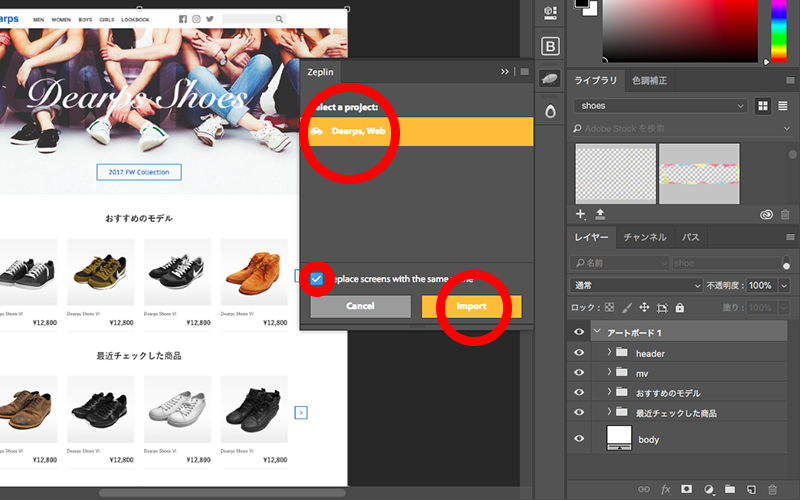Screen dimensions: 800x500
Task: Uncheck Replace screens with the same name
Action: coord(316,279)
